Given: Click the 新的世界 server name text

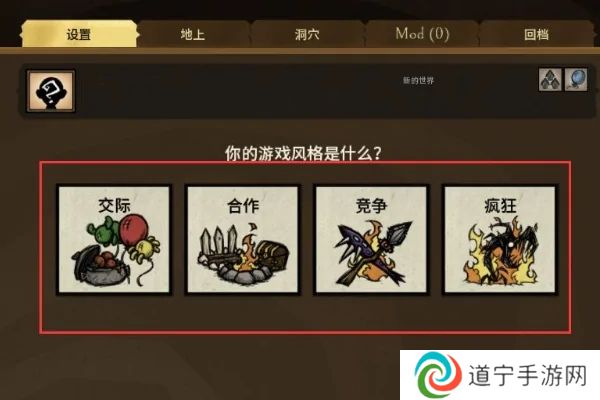Looking at the screenshot, I should coord(418,80).
